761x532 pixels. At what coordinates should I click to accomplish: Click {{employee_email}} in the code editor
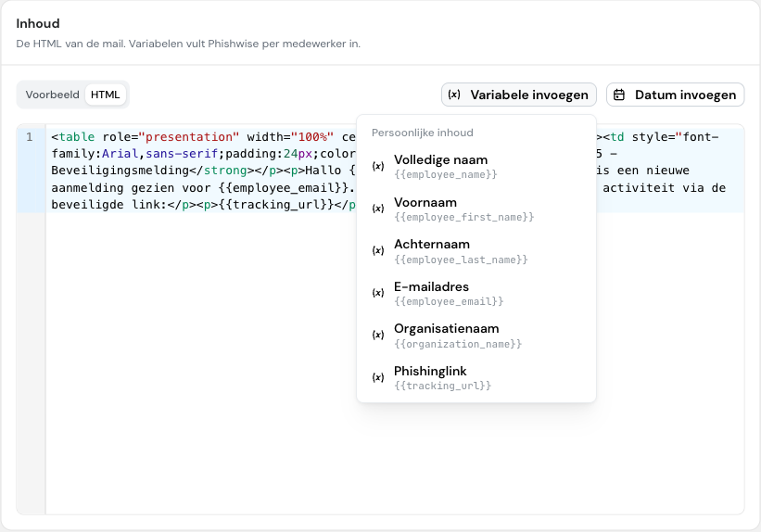point(283,188)
